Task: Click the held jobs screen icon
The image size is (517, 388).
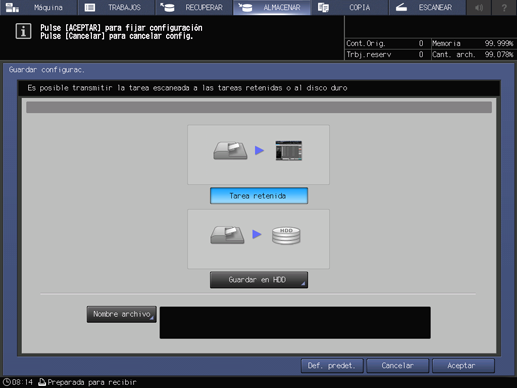Action: pyautogui.click(x=289, y=151)
